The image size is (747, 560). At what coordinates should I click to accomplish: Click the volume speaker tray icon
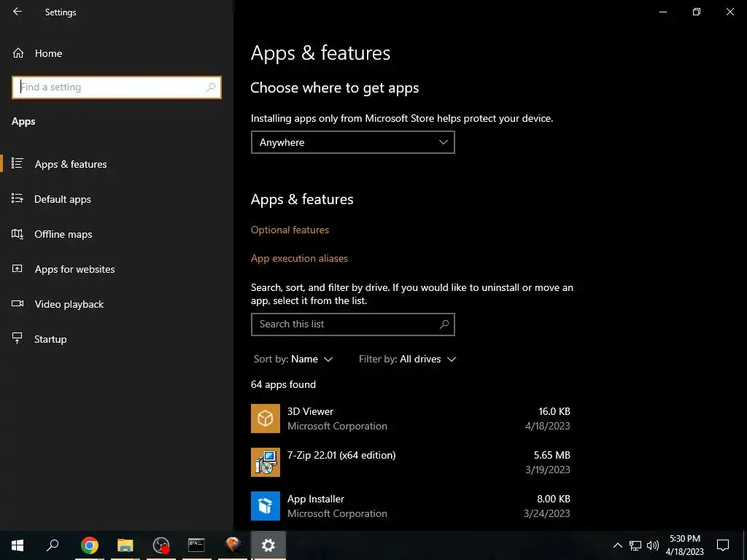pos(653,545)
